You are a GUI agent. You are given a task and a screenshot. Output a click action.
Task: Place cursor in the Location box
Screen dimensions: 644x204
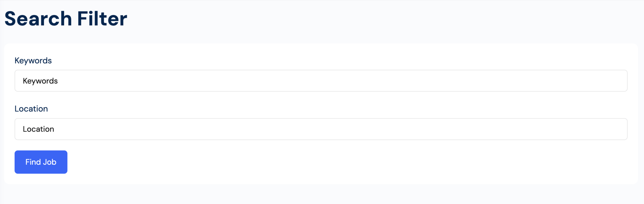(321, 129)
